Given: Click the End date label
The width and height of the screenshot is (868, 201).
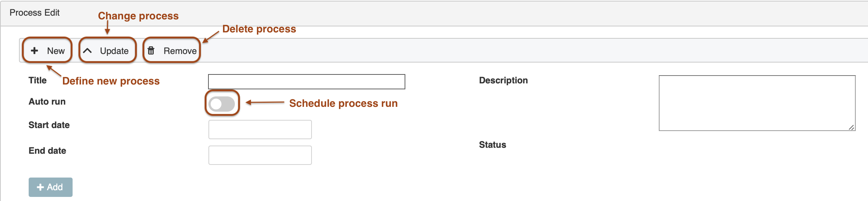Looking at the screenshot, I should pyautogui.click(x=47, y=151).
